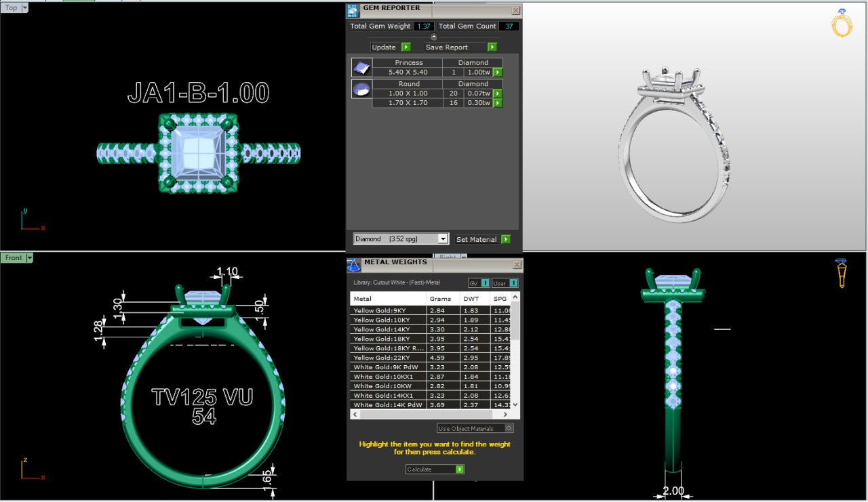Select the Princess cut gem thumbnail
Image resolution: width=868 pixels, height=502 pixels.
point(361,67)
